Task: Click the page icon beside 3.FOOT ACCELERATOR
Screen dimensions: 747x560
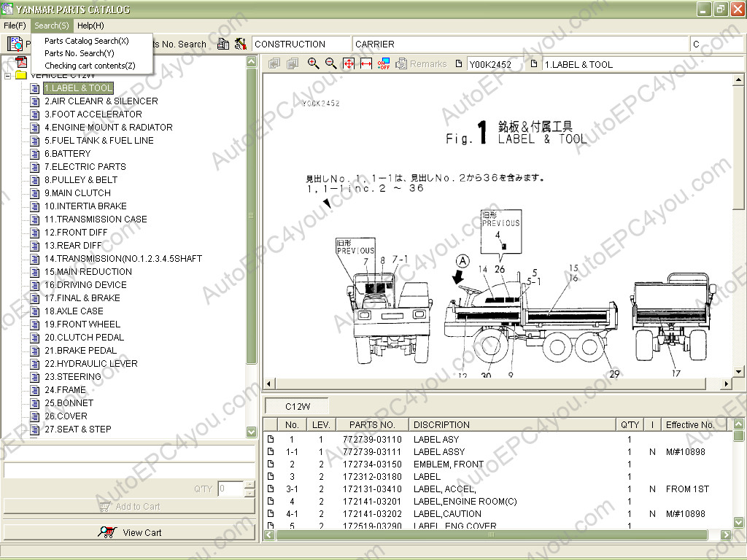Action: [34, 114]
